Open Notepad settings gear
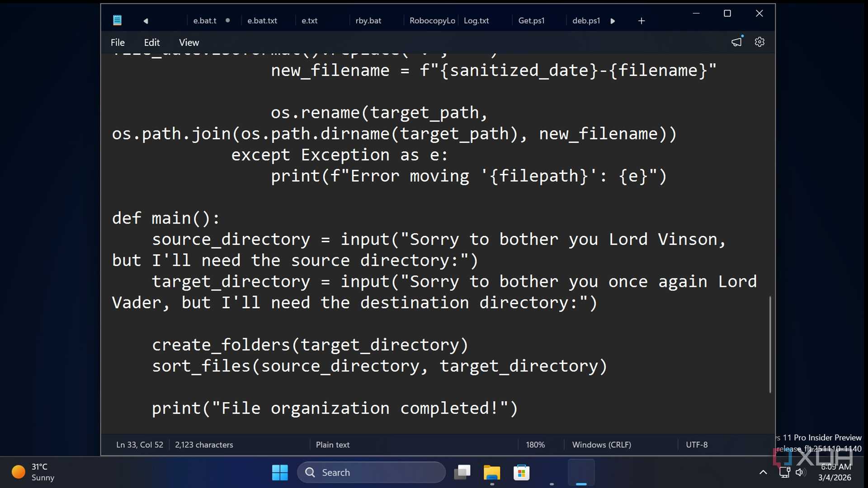 759,42
